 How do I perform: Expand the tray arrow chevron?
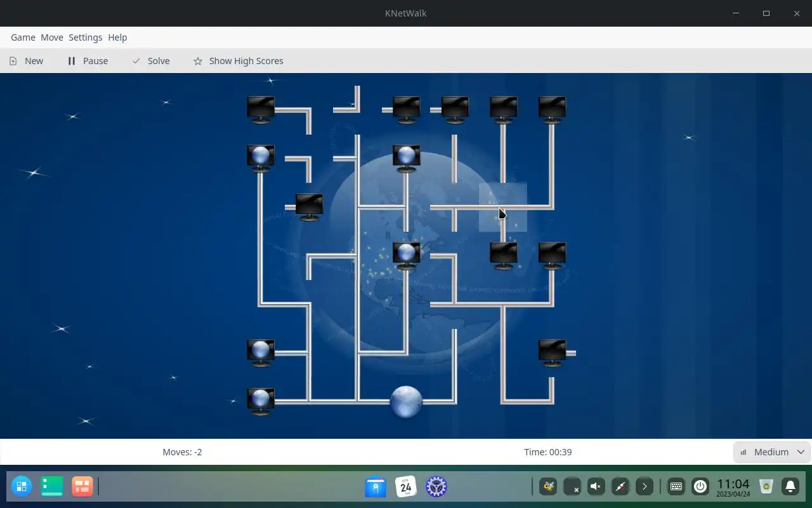[x=645, y=486]
